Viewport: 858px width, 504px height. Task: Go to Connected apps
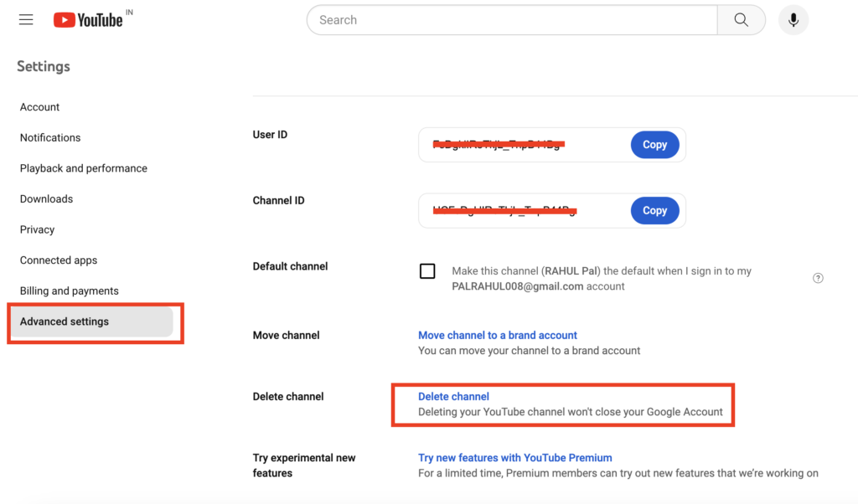59,260
